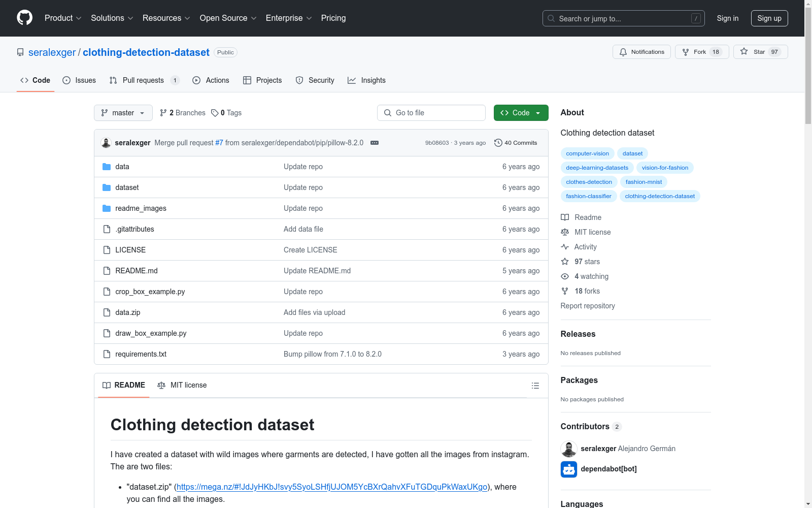Click the fork icon beside 18 forks
Viewport: 812px width, 508px height.
[565, 291]
